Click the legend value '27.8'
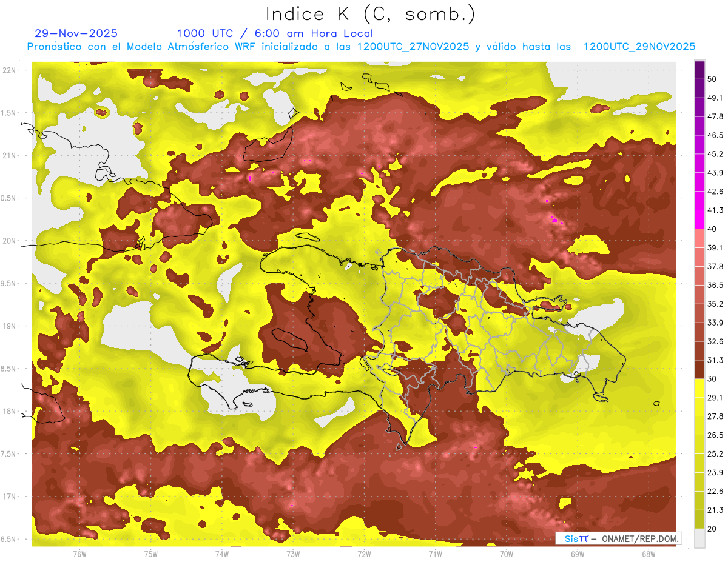The image size is (728, 562). coord(715,416)
